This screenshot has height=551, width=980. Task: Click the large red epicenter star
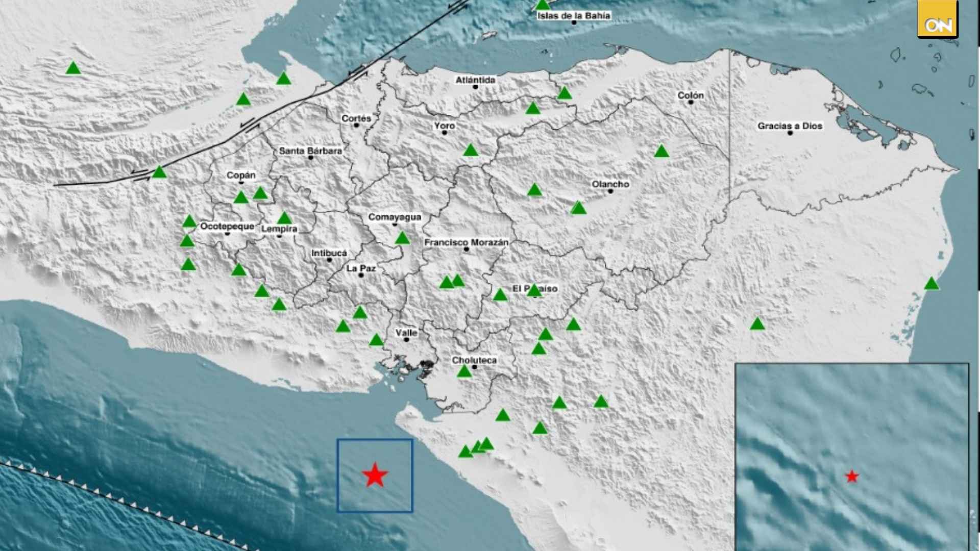[x=375, y=475]
